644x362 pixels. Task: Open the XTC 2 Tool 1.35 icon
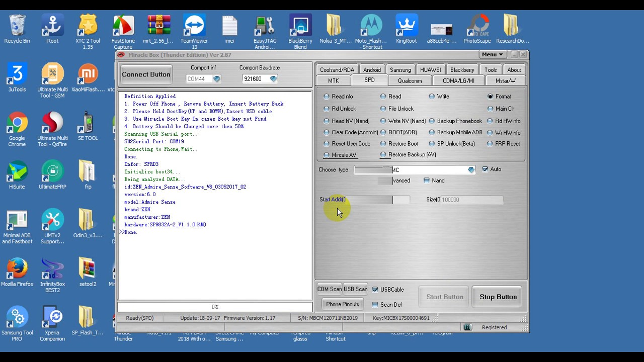click(88, 31)
